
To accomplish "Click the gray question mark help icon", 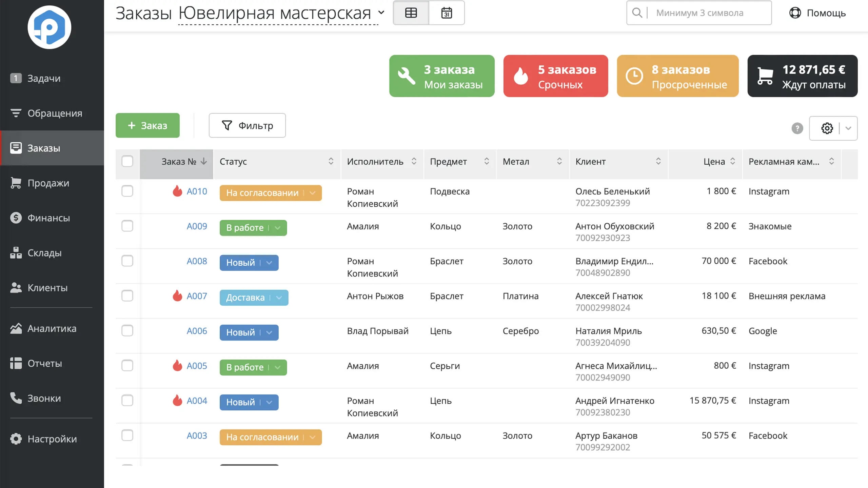I will [797, 128].
